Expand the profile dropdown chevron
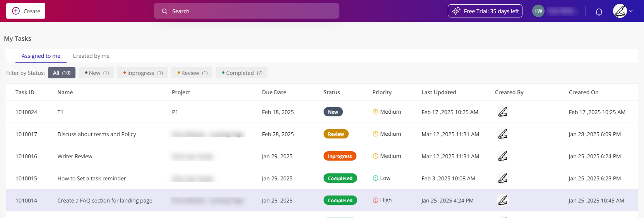 tap(631, 11)
